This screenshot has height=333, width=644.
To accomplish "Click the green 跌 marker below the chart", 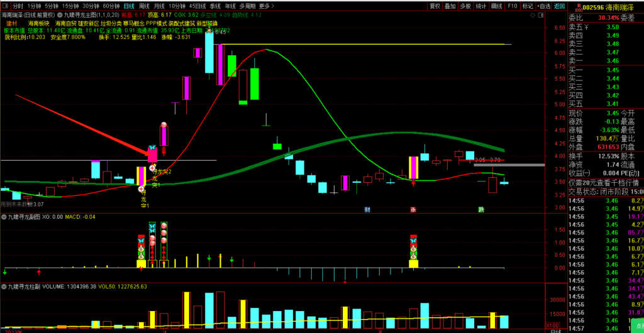I will pos(481,209).
